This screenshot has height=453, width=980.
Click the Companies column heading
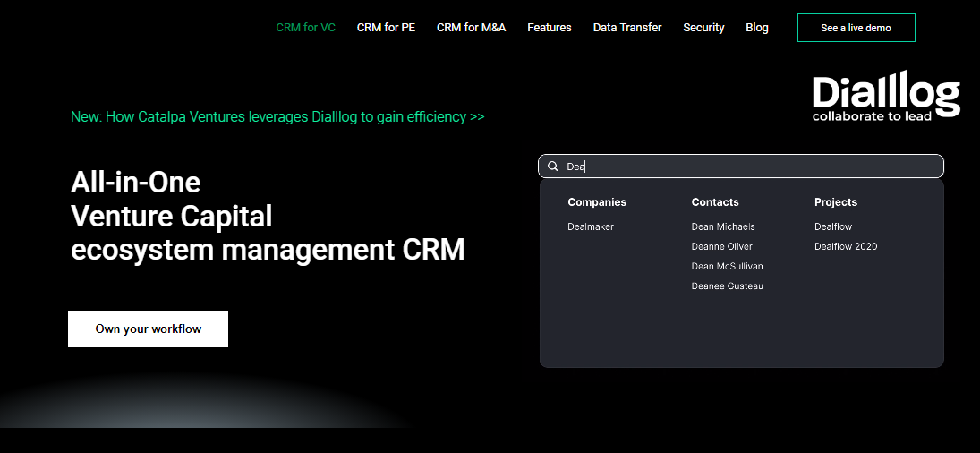point(597,202)
